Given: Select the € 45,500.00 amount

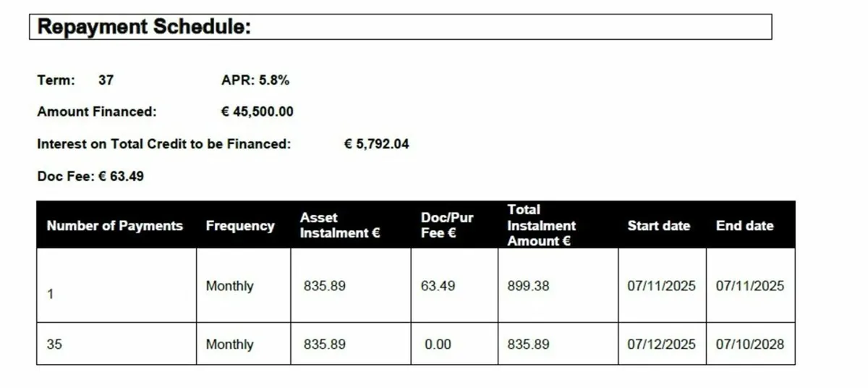Looking at the screenshot, I should coord(257,112).
